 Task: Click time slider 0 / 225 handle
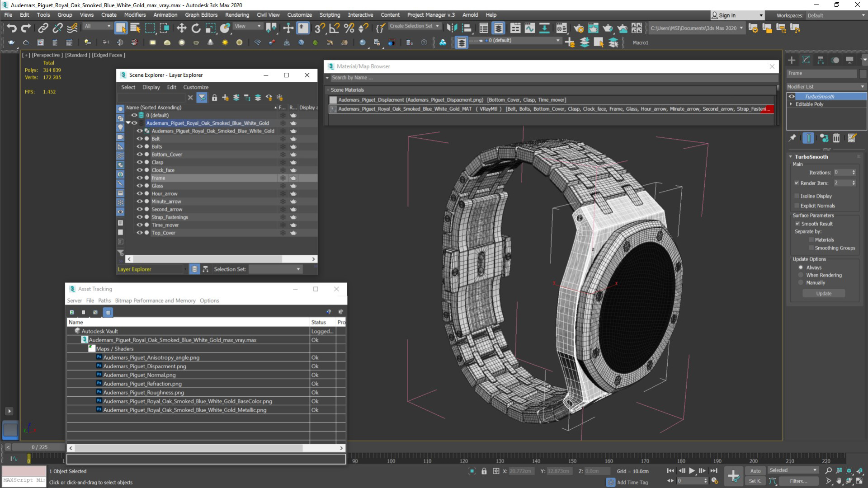pos(39,447)
